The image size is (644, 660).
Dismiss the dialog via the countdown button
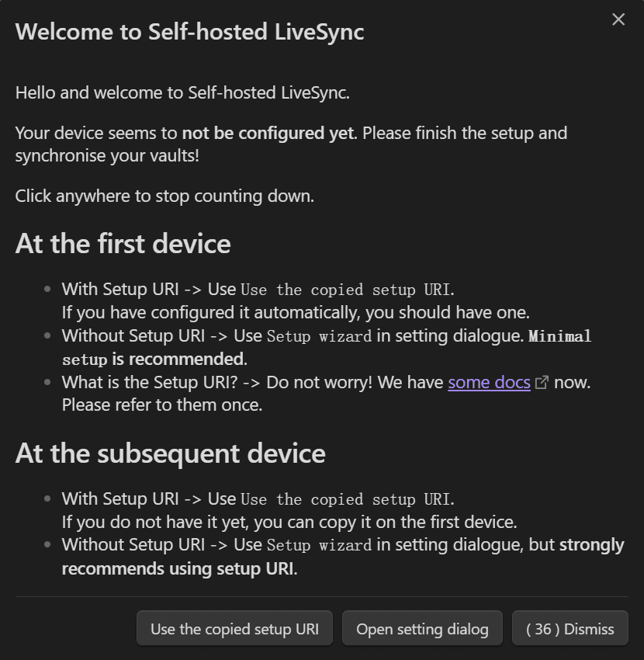[570, 629]
